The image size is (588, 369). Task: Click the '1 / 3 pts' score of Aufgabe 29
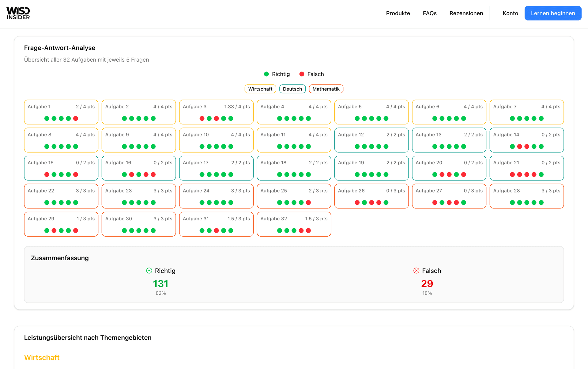coord(85,219)
